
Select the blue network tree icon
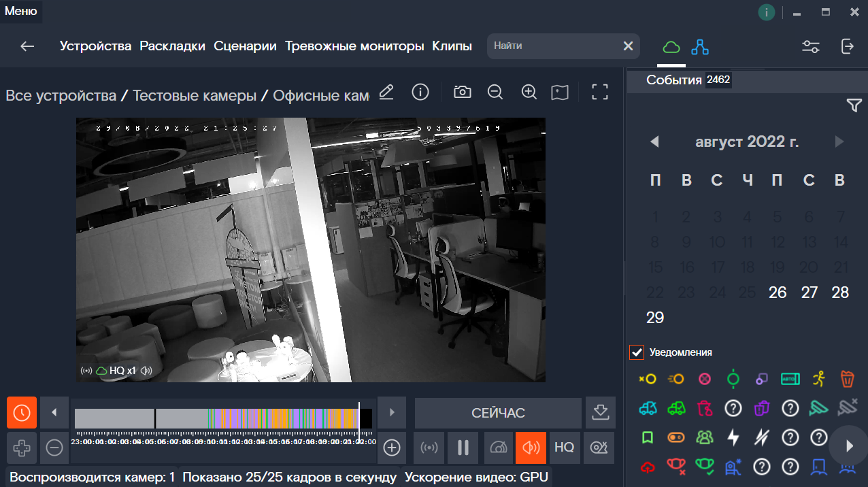click(700, 46)
